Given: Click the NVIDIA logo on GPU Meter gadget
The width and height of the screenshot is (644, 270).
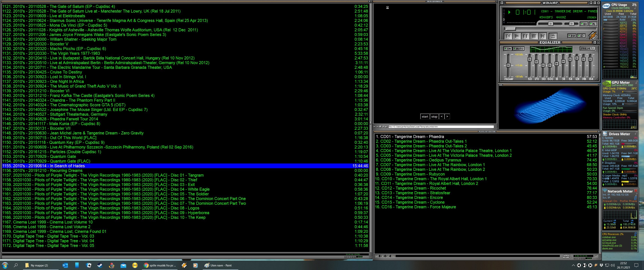Looking at the screenshot, I should (607, 83).
